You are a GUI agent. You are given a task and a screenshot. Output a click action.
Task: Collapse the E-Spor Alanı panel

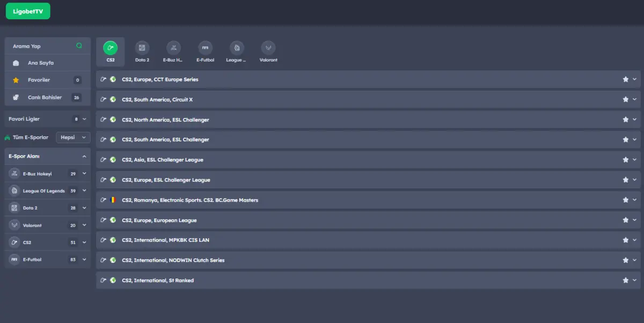click(84, 156)
